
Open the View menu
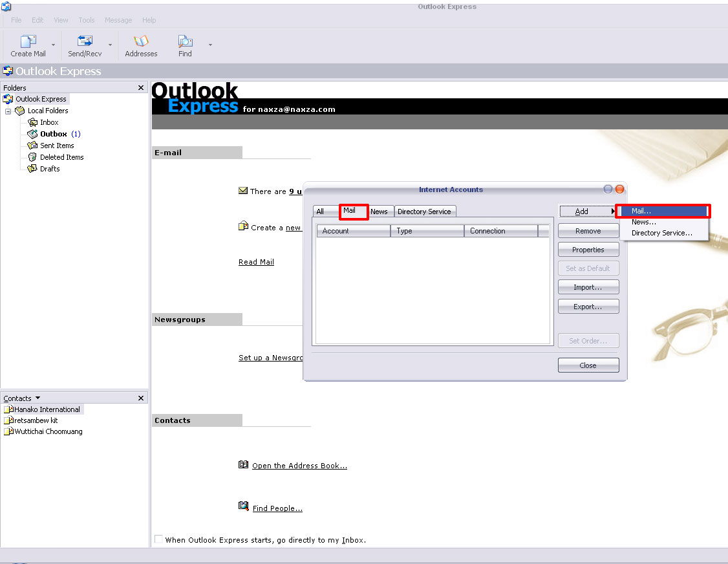pyautogui.click(x=61, y=20)
